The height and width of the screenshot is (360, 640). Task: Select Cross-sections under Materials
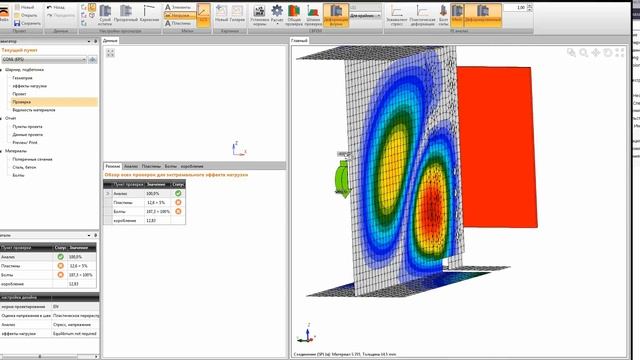[32, 159]
